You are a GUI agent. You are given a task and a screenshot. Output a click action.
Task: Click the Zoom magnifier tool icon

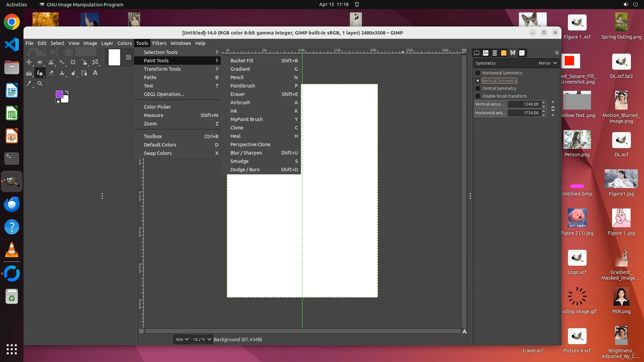pos(40,84)
